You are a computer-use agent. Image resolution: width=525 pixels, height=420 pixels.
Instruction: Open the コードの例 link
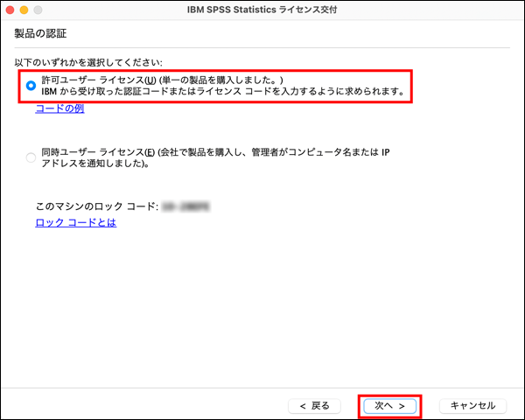point(59,108)
